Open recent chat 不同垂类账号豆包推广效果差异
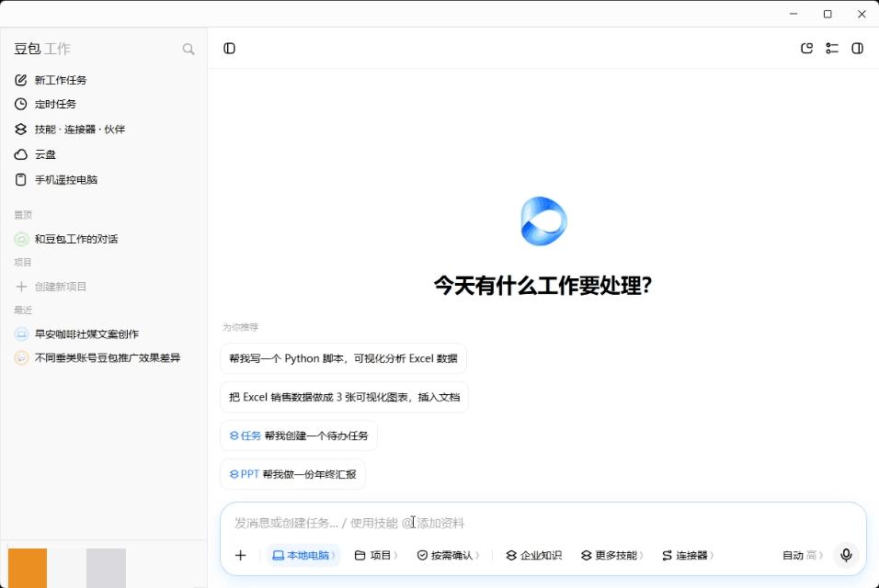Viewport: 879px width, 588px height. 108,357
